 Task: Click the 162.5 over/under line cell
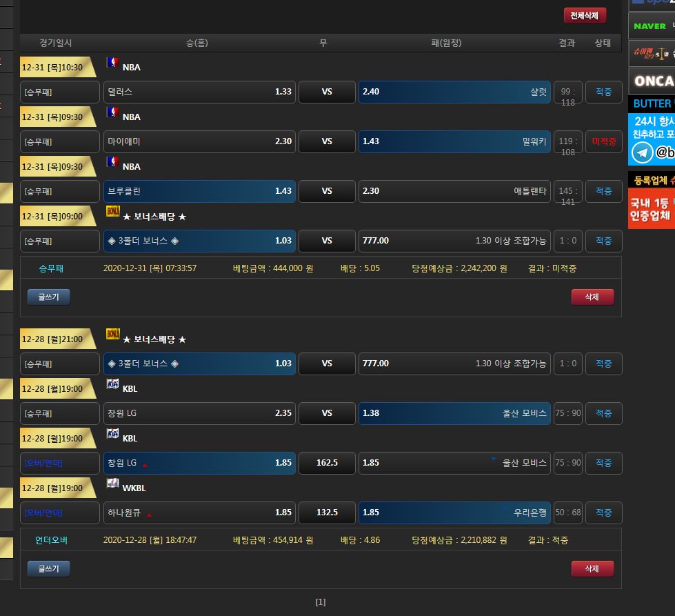(x=327, y=463)
